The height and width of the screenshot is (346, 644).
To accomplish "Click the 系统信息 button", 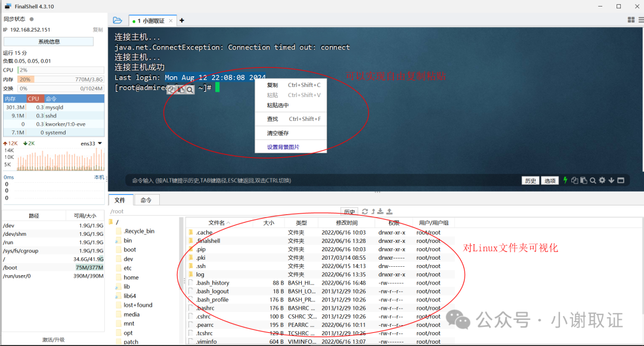I will pos(48,42).
